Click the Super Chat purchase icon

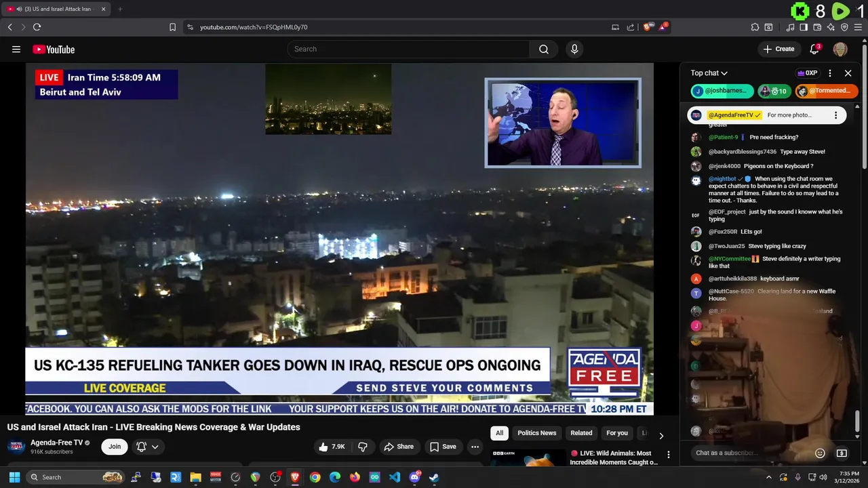pyautogui.click(x=842, y=453)
